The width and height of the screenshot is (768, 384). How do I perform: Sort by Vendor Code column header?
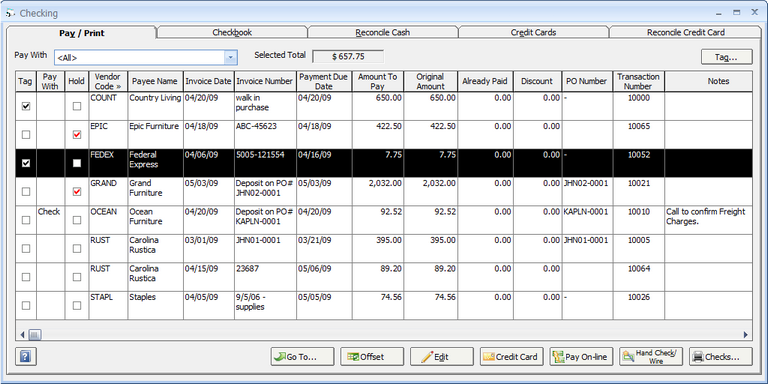pos(108,81)
